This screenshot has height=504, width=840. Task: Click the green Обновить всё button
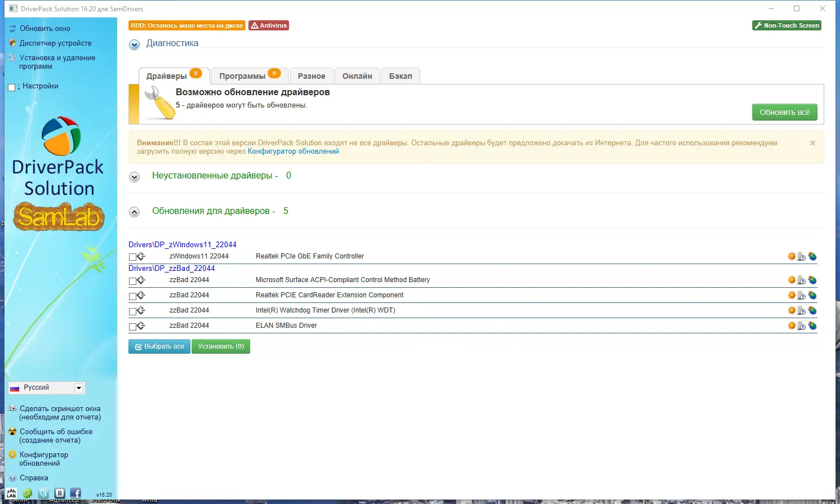[785, 112]
